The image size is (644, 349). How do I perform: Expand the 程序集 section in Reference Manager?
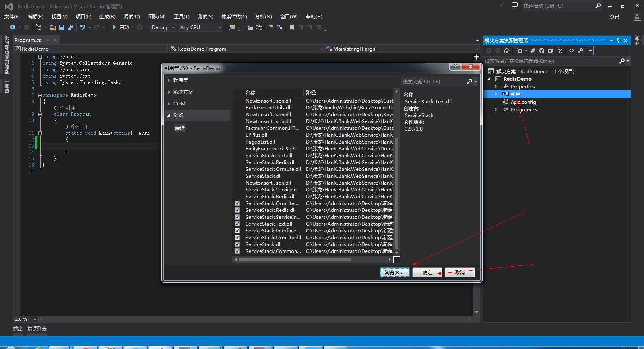pyautogui.click(x=169, y=80)
